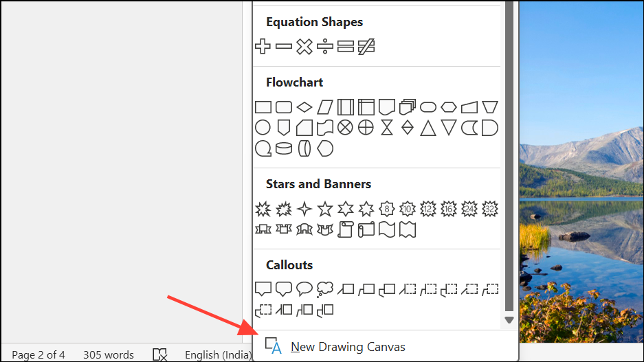Click the Page 2 of 4 indicator

pyautogui.click(x=38, y=354)
